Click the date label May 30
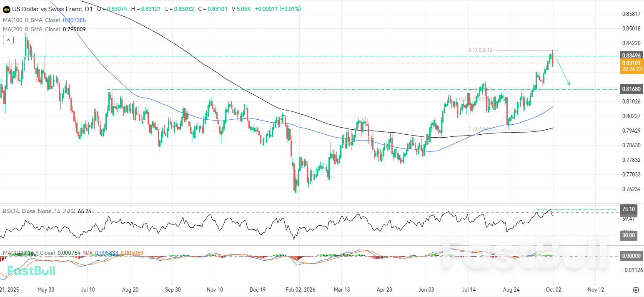The width and height of the screenshot is (644, 297). coord(46,289)
